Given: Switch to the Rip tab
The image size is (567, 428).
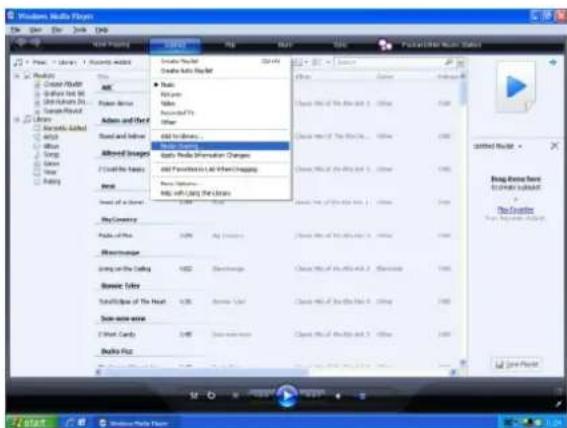Looking at the screenshot, I should click(230, 45).
